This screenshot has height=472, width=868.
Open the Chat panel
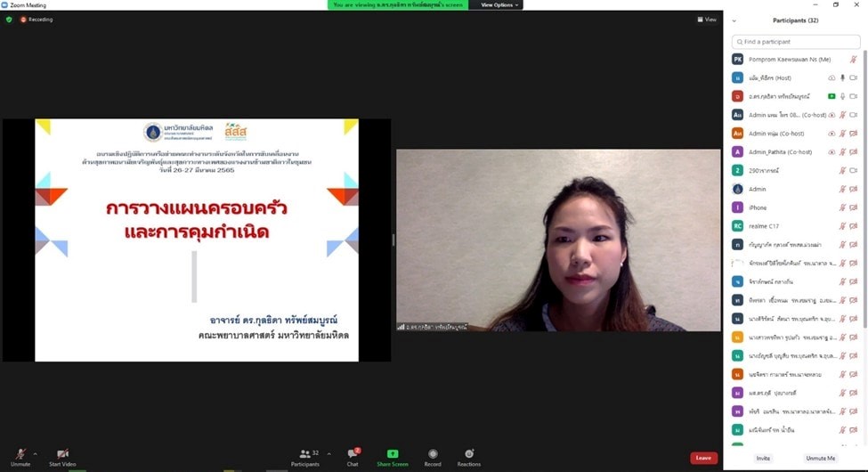(x=353, y=457)
